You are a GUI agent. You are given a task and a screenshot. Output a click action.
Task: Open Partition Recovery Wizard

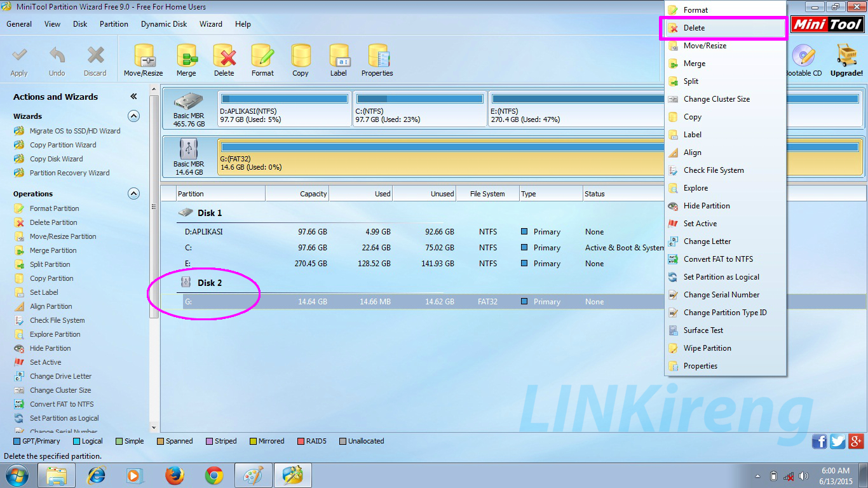[x=69, y=173]
